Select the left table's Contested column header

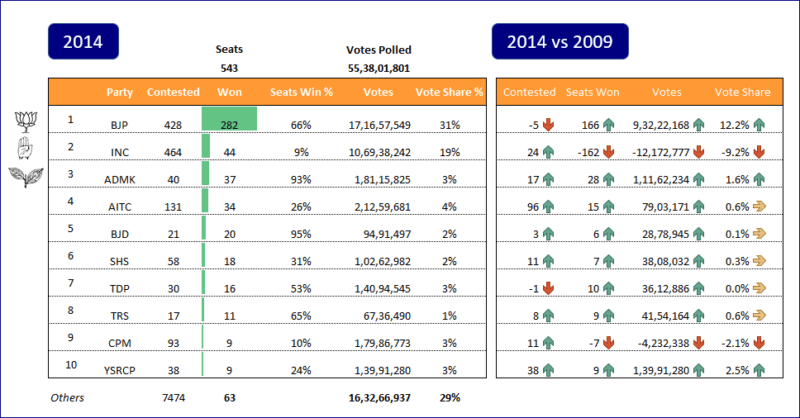pos(173,92)
